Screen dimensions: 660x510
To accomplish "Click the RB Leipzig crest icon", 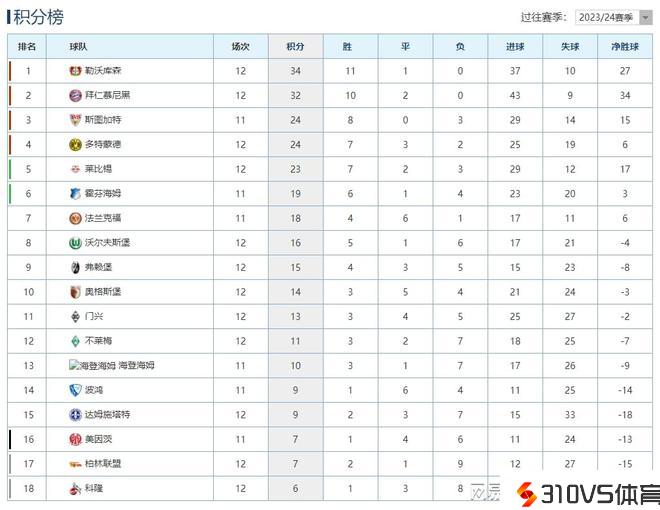I will tap(75, 169).
